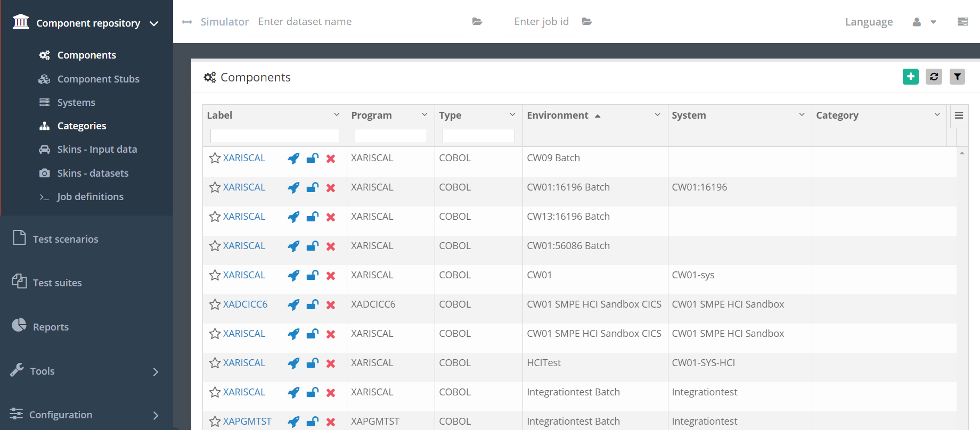This screenshot has width=980, height=430.
Task: Launch XAPGMTST component with rocket icon
Action: pyautogui.click(x=293, y=421)
